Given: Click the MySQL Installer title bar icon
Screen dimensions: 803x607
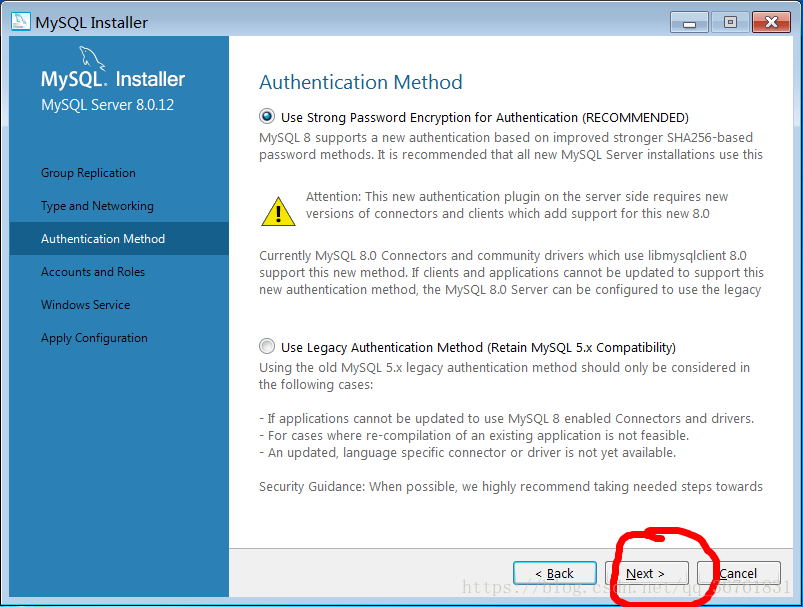Looking at the screenshot, I should [x=20, y=22].
